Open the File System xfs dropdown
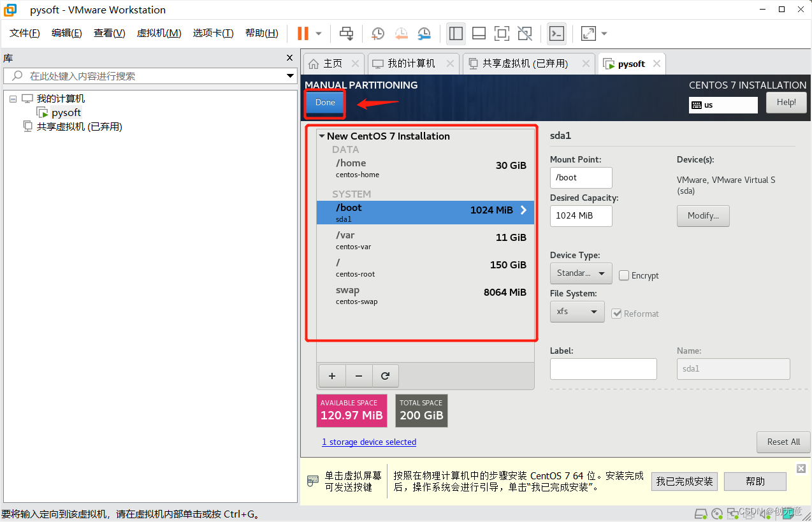The width and height of the screenshot is (812, 522). tap(577, 312)
